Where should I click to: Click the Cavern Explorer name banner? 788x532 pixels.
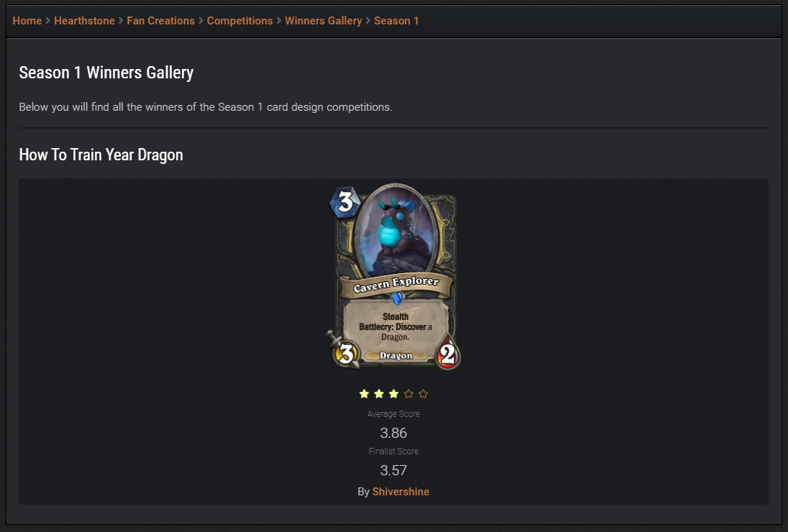point(396,285)
